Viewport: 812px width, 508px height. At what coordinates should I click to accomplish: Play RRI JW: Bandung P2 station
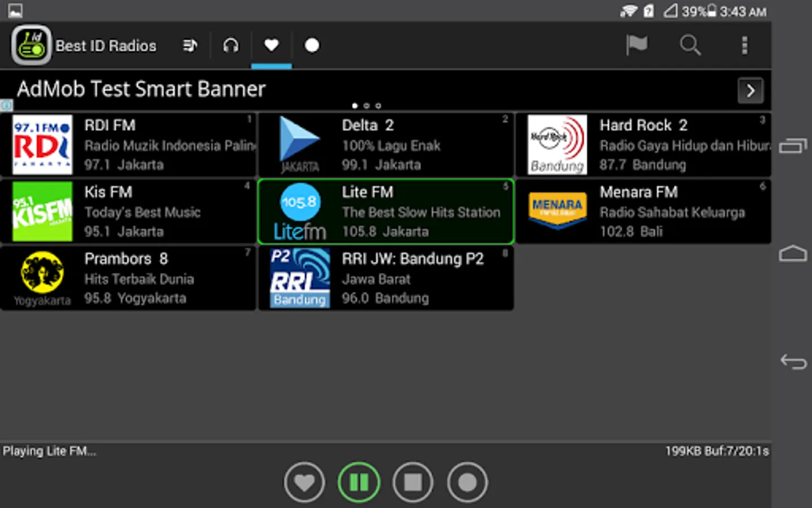click(386, 278)
